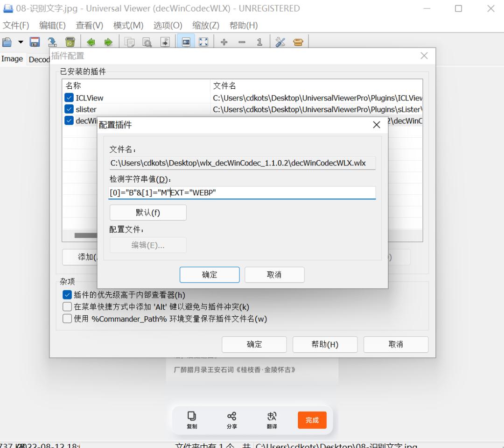The height and width of the screenshot is (448, 504).
Task: Click the Copy toolbar icon
Action: [x=130, y=42]
